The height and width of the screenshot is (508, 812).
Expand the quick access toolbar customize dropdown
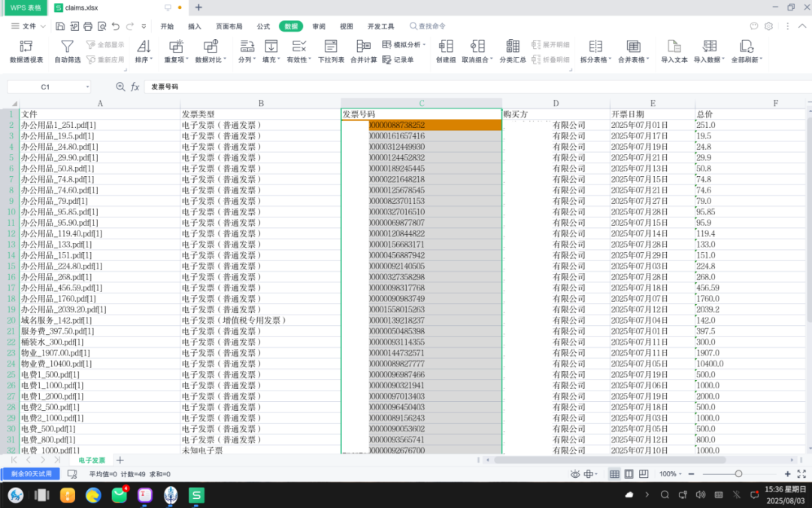point(144,26)
